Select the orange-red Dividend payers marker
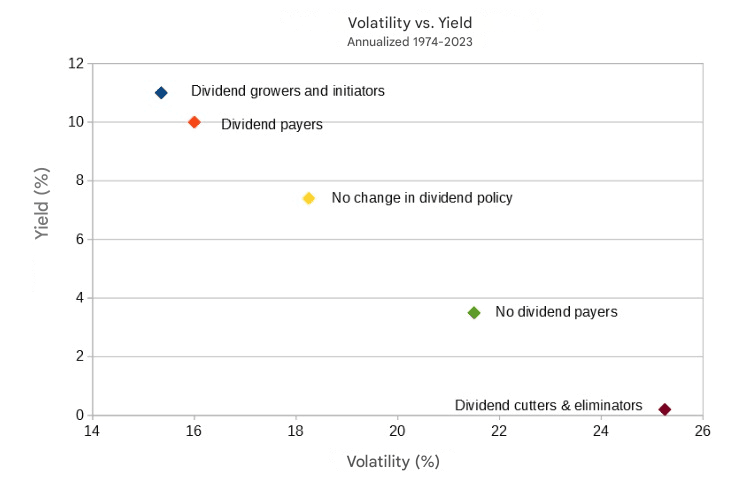 click(195, 122)
